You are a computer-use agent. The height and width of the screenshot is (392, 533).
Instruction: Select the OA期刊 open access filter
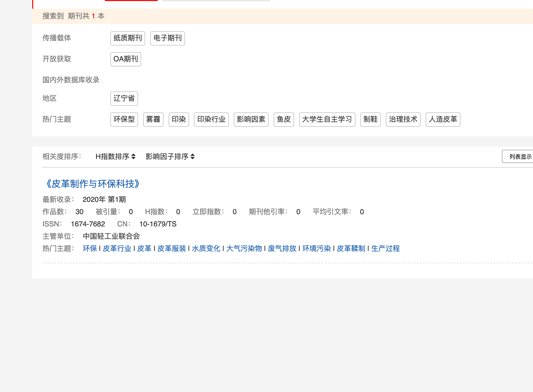pyautogui.click(x=126, y=59)
